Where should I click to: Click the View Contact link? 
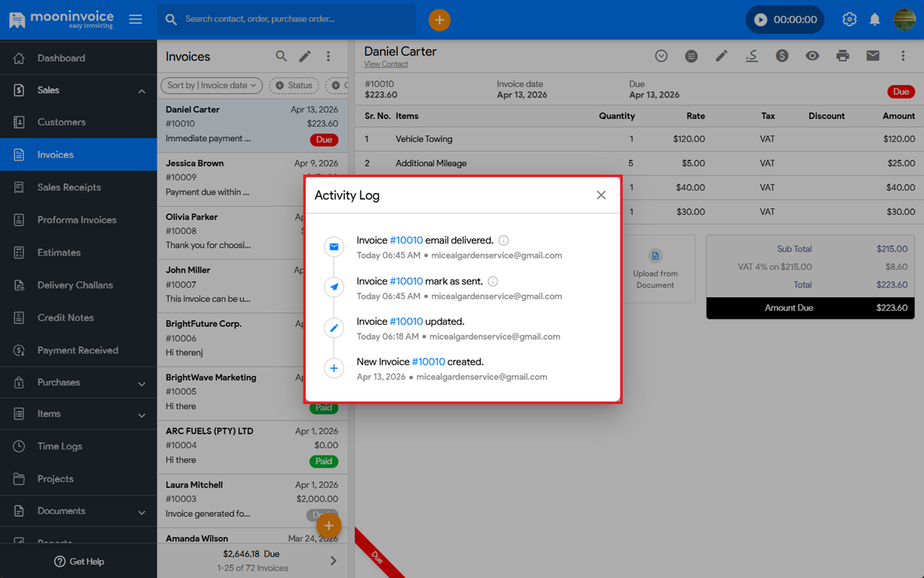(386, 64)
